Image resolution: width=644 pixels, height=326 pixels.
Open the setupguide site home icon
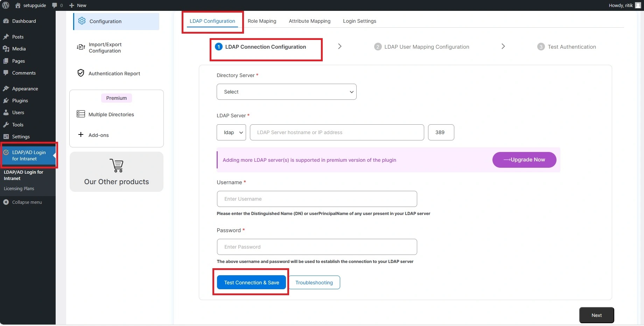click(x=18, y=5)
